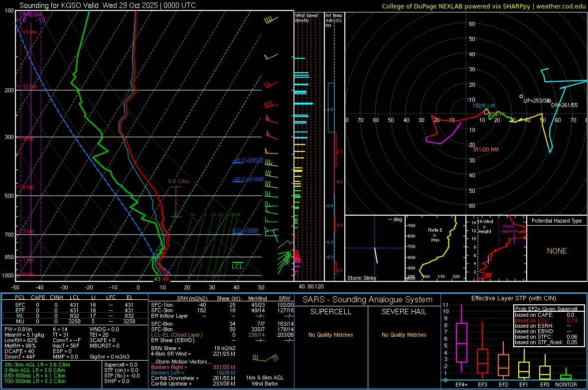Image resolution: width=588 pixels, height=390 pixels.
Task: Click the Classic Supercell label
Action: [x=509, y=229]
